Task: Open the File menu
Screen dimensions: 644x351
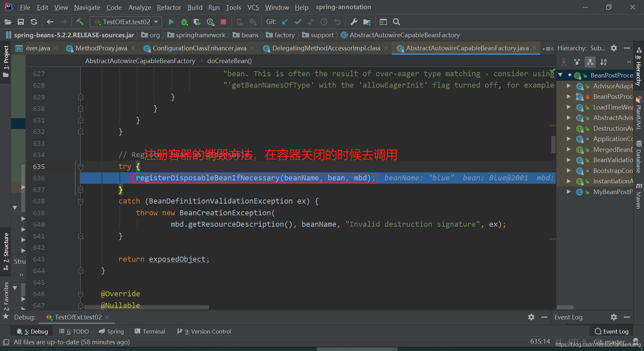Action: [25, 7]
